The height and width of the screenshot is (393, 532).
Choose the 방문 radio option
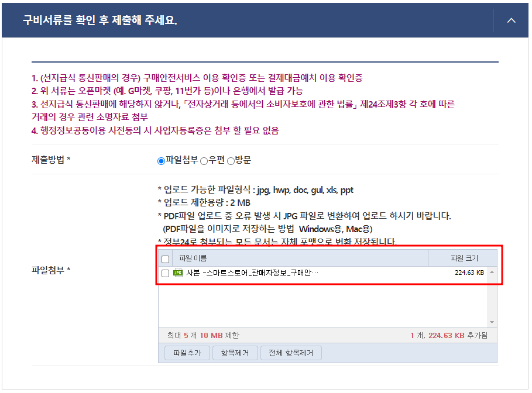point(231,161)
